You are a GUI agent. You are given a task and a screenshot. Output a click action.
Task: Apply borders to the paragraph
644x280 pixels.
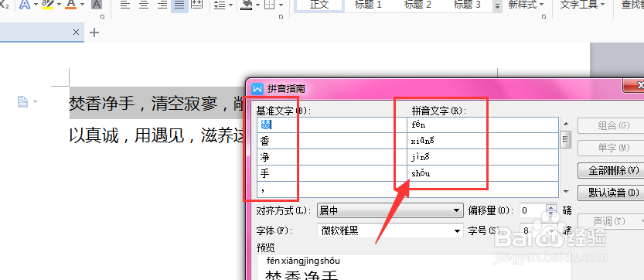[269, 5]
